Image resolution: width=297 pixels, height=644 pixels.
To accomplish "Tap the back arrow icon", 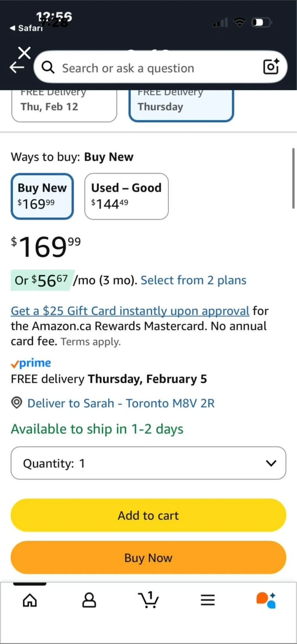I will coord(17,68).
